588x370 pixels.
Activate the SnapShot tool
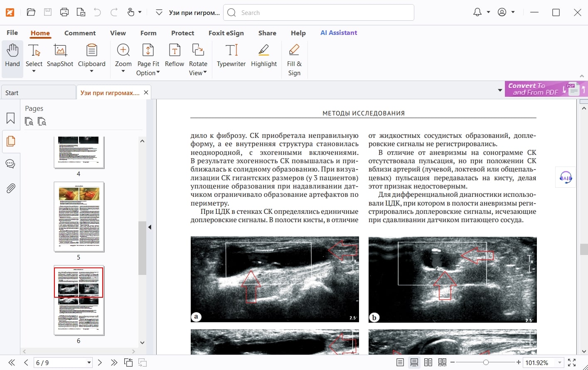[60, 56]
